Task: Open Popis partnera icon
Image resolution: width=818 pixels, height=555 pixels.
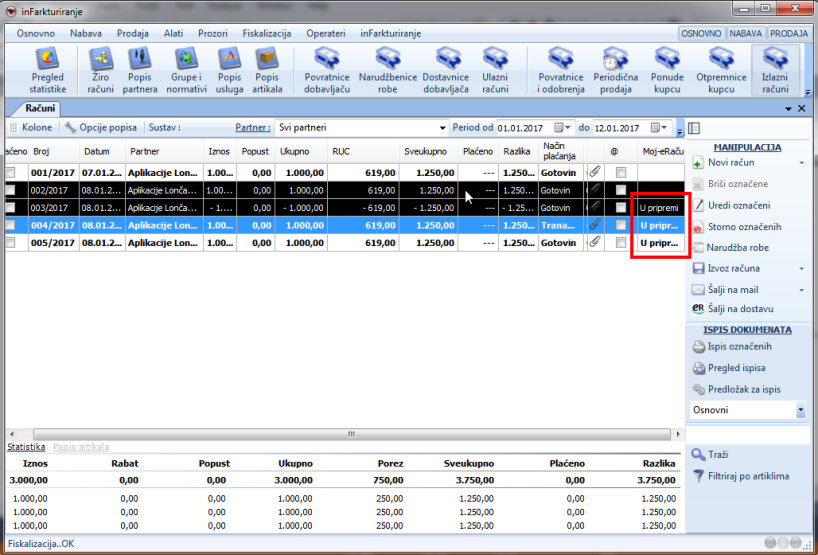Action: 140,70
